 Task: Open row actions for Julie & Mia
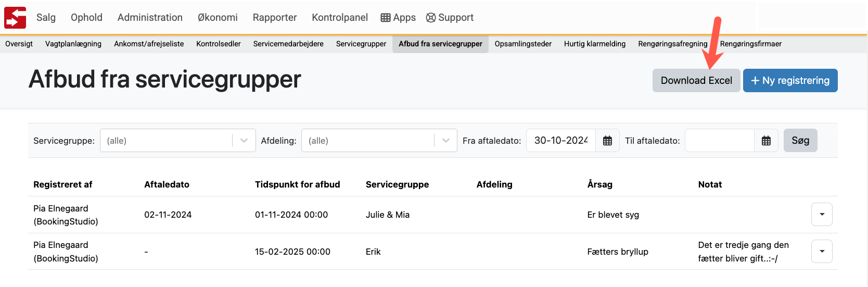[822, 215]
